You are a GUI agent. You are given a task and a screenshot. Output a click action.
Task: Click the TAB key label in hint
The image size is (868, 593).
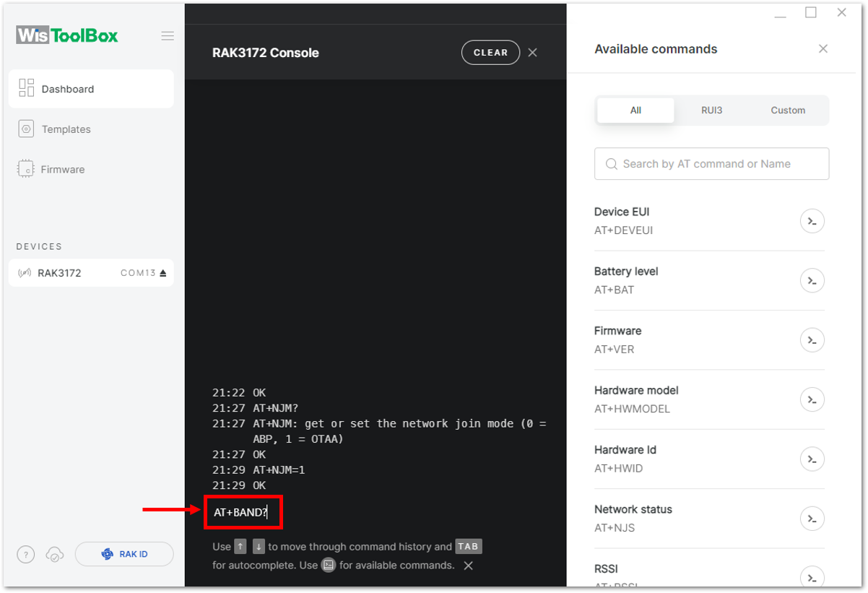(x=468, y=547)
